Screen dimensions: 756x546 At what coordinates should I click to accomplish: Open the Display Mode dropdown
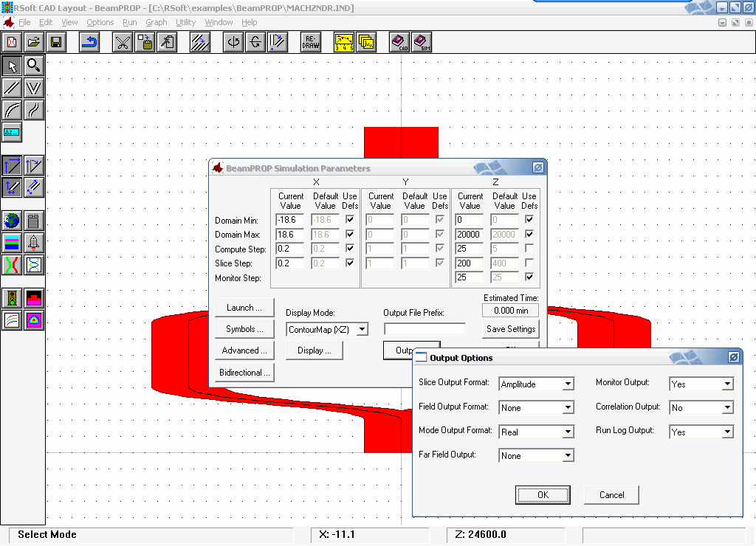point(362,330)
